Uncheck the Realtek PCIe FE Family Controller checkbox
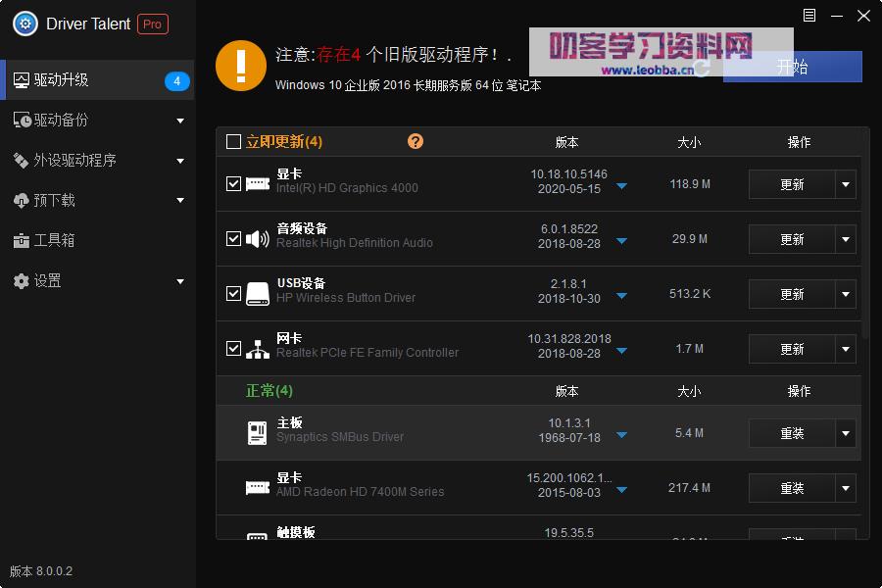The image size is (882, 588). click(233, 348)
